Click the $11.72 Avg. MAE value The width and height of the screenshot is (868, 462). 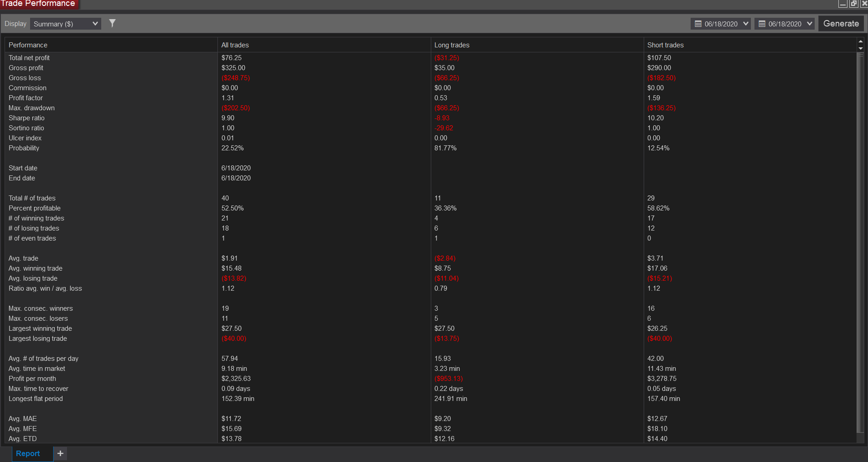pos(232,419)
